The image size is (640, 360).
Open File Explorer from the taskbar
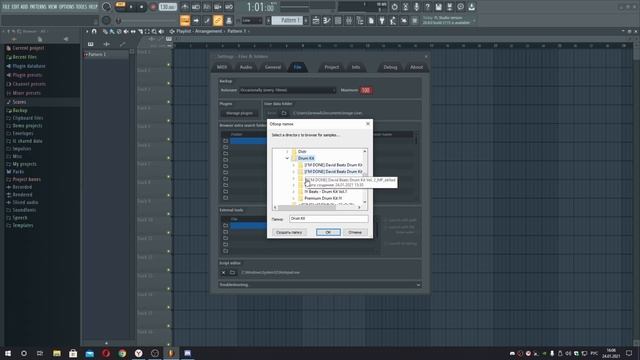(57, 353)
